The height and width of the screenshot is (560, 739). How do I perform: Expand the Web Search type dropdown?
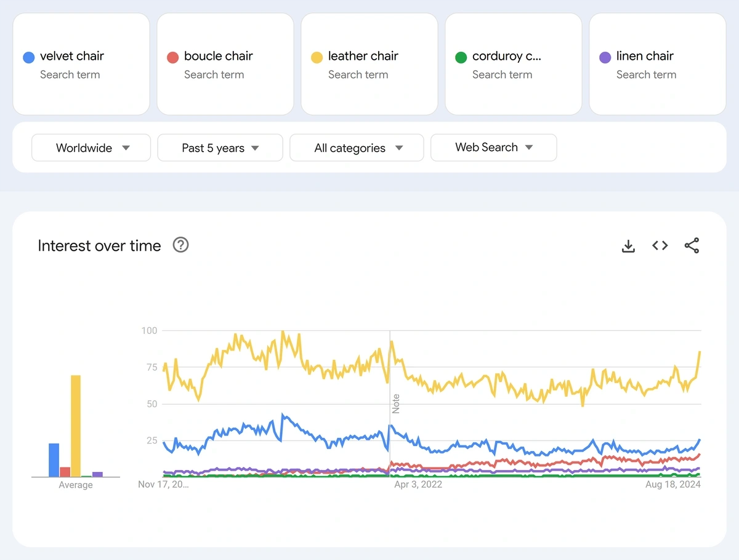point(493,148)
